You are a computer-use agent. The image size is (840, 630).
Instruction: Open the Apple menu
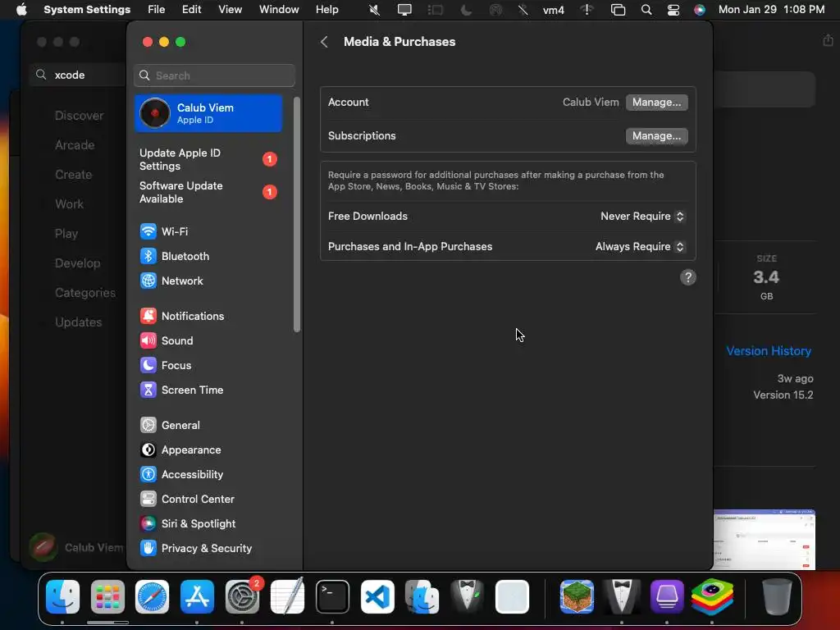[x=21, y=10]
